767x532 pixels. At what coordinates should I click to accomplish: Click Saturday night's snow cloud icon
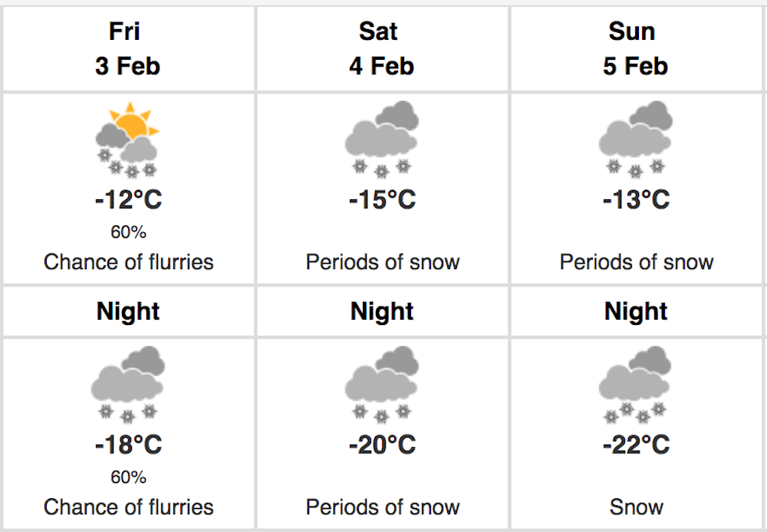click(381, 385)
